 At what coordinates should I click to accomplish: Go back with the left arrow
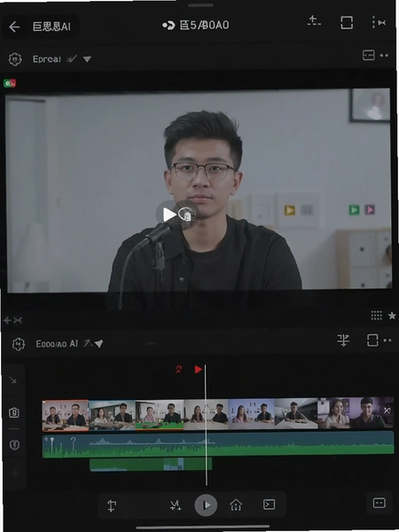tap(14, 27)
